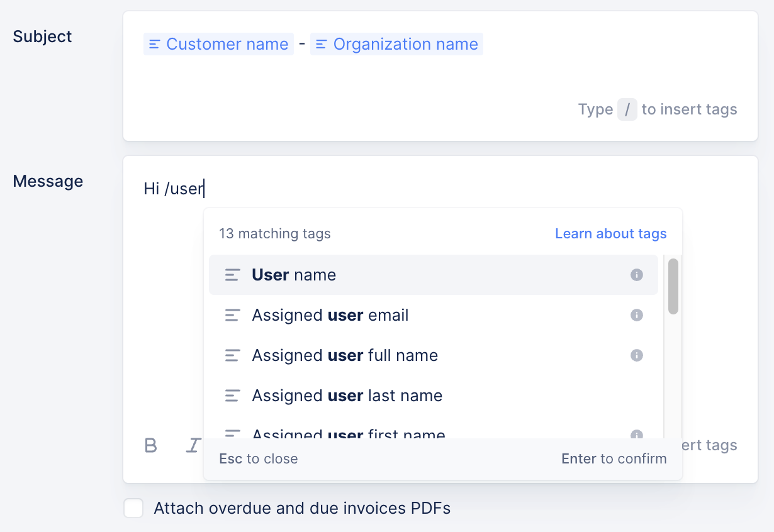Image resolution: width=774 pixels, height=532 pixels.
Task: Toggle italic formatting in message toolbar
Action: (193, 445)
